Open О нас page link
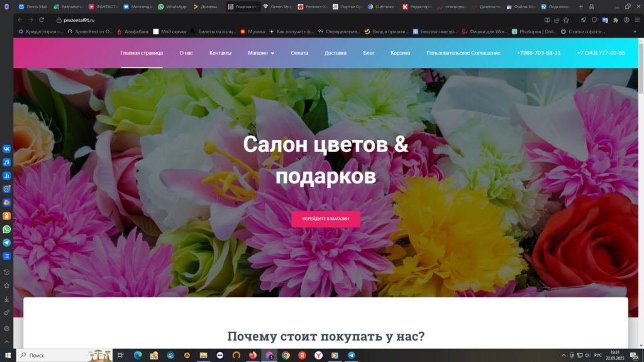Screen dimensions: 644x362 pos(186,53)
